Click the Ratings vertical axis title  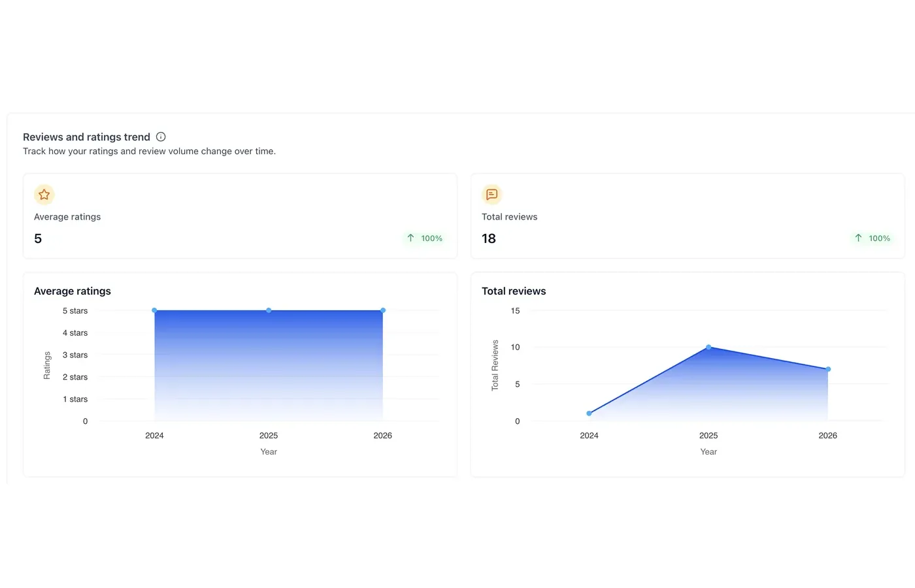click(47, 365)
